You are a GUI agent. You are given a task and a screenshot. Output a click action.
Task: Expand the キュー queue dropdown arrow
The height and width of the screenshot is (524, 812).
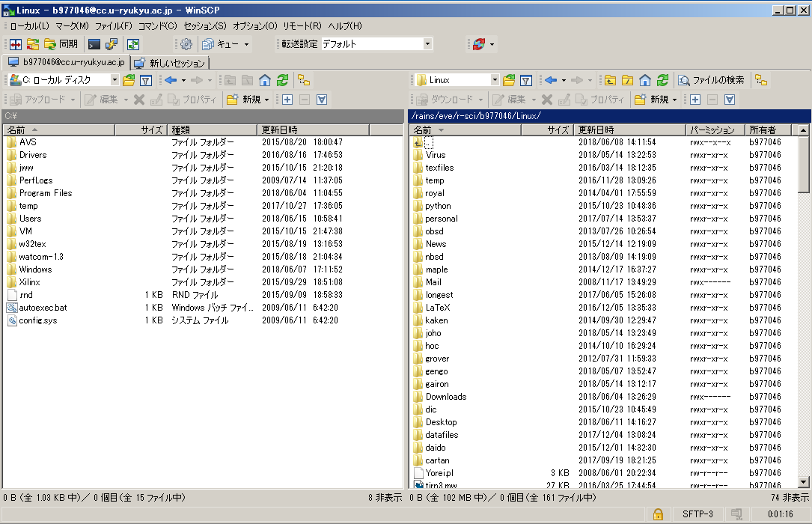(x=246, y=44)
